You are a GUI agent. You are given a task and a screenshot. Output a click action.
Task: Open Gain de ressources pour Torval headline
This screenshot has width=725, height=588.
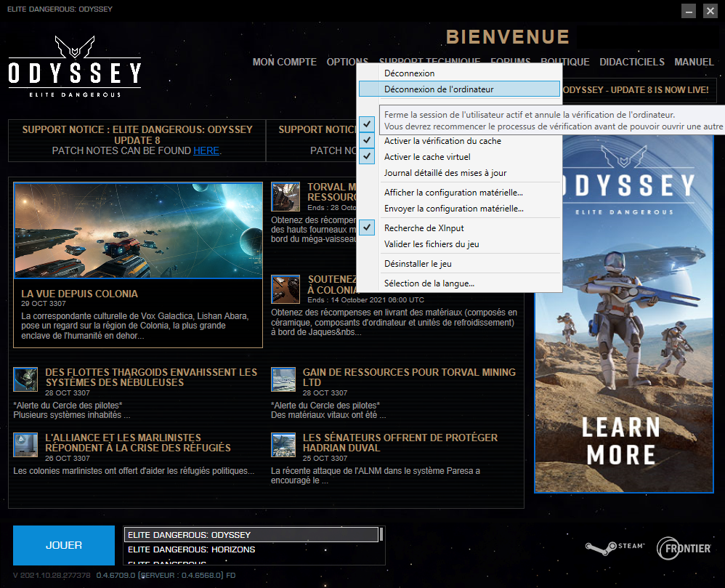pyautogui.click(x=409, y=377)
